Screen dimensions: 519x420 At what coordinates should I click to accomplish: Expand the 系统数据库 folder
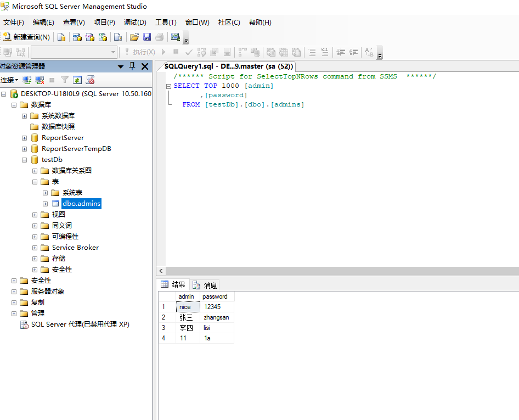25,116
